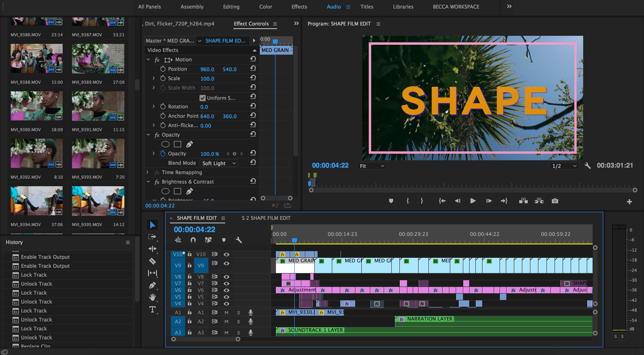Open timeline display settings wrench
Viewport: 644px width, 355px height.
point(239,240)
